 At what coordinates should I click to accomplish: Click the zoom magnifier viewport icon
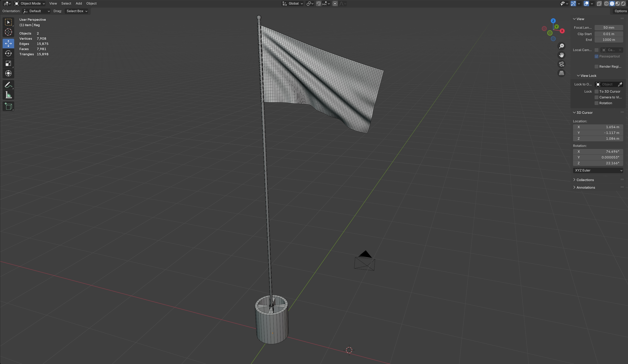561,46
